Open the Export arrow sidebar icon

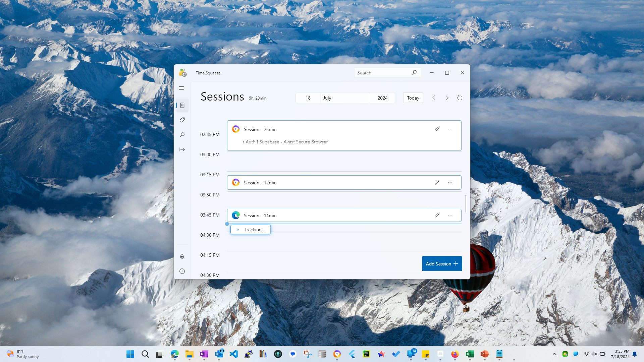pyautogui.click(x=182, y=149)
